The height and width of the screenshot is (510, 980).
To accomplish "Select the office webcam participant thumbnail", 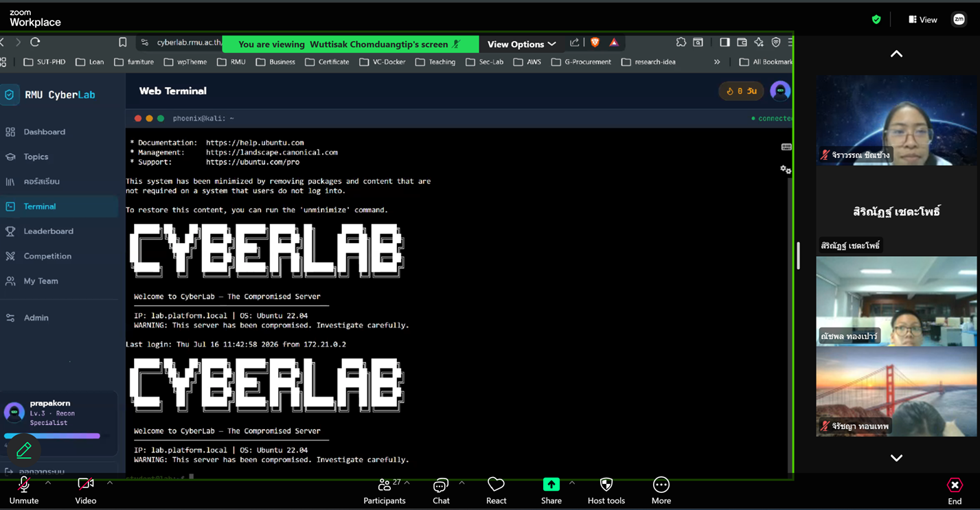I will 896,301.
